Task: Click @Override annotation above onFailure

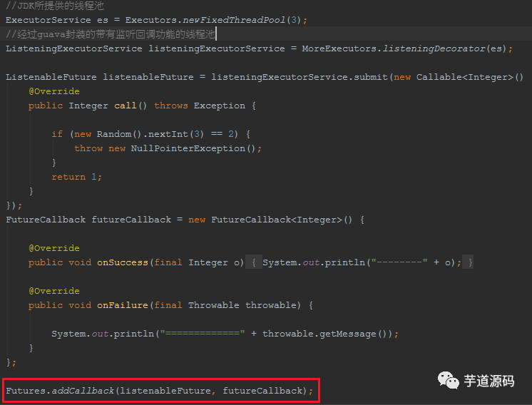Action: tap(54, 291)
